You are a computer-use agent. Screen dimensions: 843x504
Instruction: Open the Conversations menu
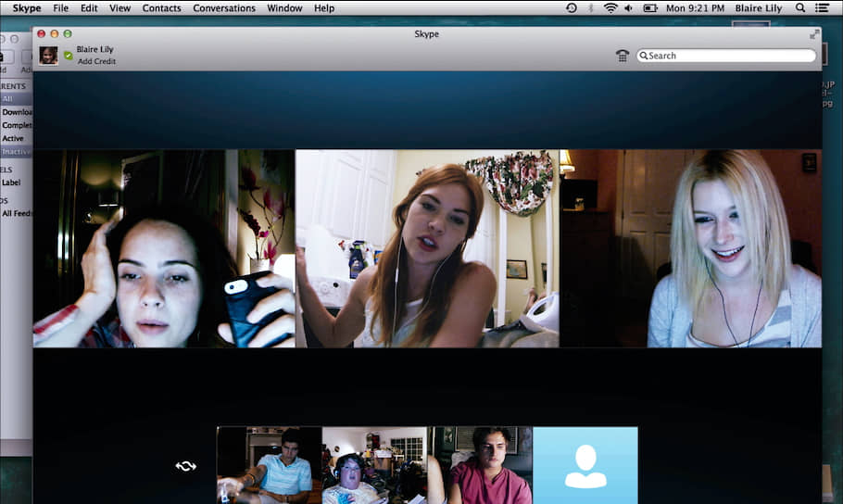(x=224, y=8)
